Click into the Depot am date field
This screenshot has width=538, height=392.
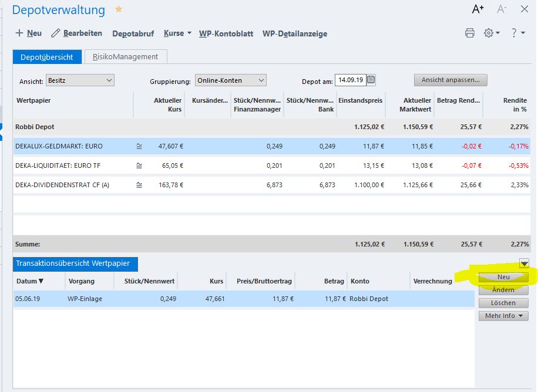click(x=350, y=80)
